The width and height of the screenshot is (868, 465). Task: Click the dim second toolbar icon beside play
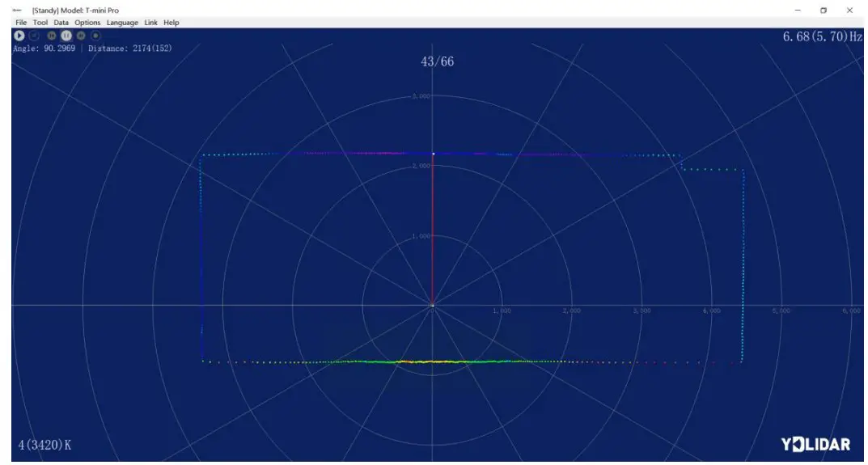[34, 36]
